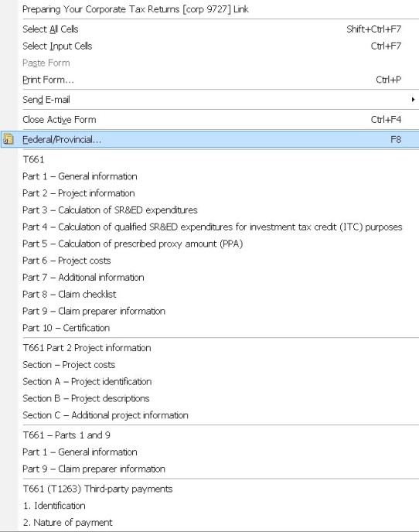Open Print Form dialog

[x=209, y=80]
